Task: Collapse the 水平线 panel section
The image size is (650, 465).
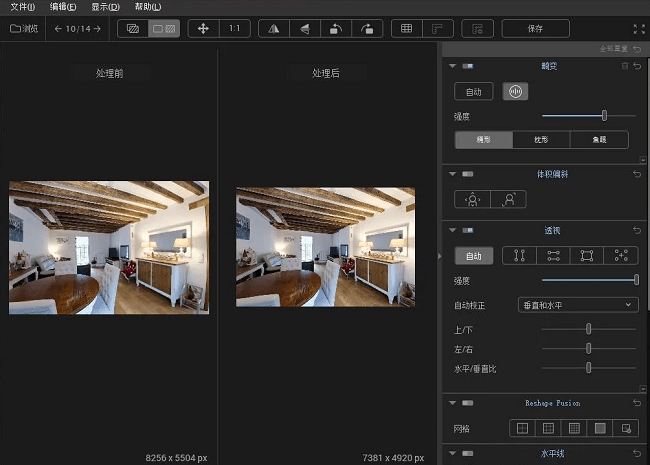Action: [453, 453]
